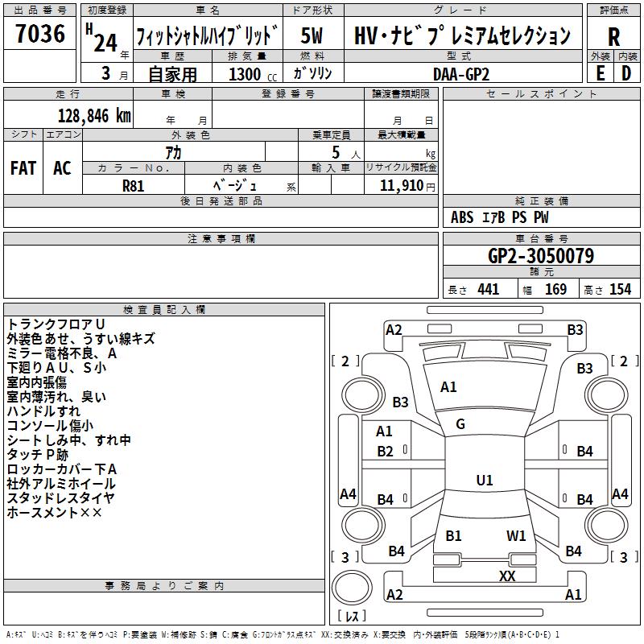
Task: Click height value 154
Action: pyautogui.click(x=620, y=289)
